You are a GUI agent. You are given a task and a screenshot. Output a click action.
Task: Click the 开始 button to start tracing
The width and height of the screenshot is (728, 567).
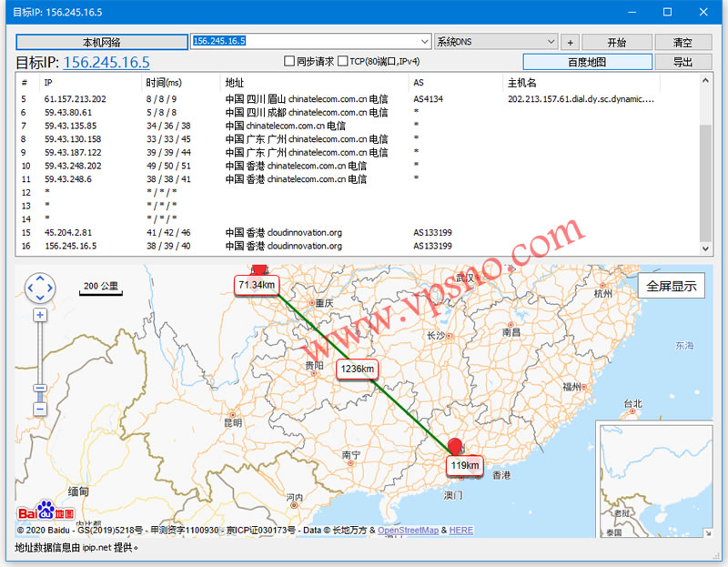617,42
